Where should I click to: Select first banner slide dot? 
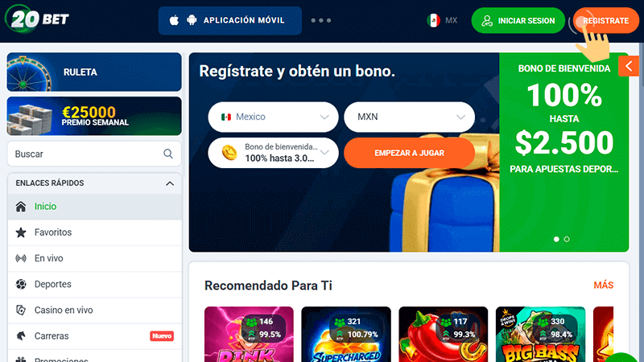tap(556, 239)
